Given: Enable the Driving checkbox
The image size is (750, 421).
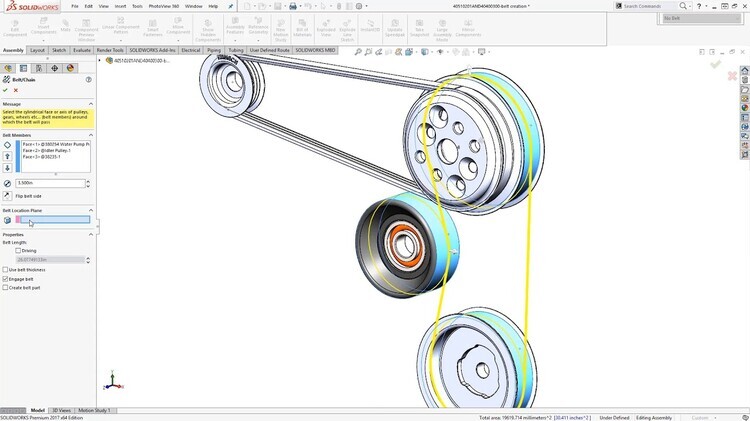Looking at the screenshot, I should click(19, 250).
